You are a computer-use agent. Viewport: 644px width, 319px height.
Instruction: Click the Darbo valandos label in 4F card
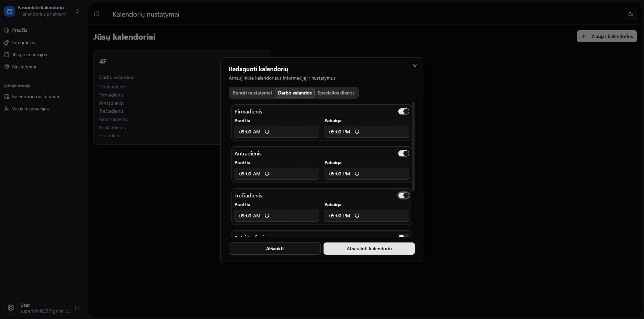(x=116, y=77)
